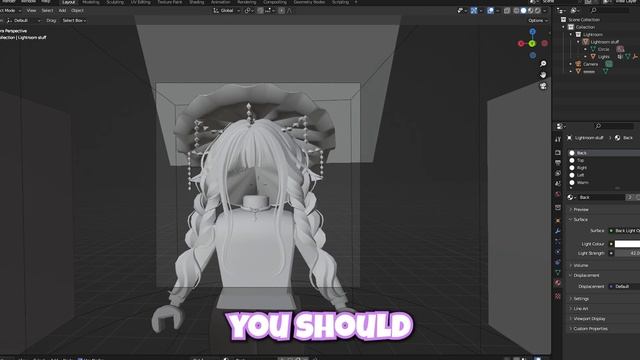Select the solid viewport shading icon
The height and width of the screenshot is (360, 640).
click(x=523, y=11)
